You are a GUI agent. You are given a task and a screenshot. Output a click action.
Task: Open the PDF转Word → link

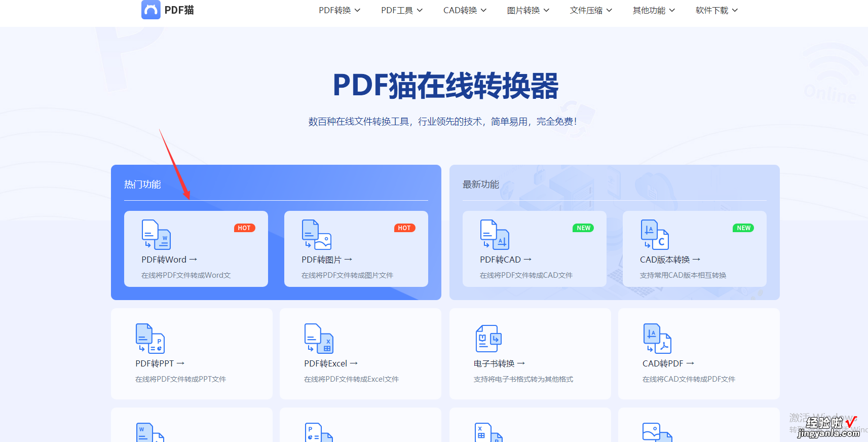tap(169, 260)
